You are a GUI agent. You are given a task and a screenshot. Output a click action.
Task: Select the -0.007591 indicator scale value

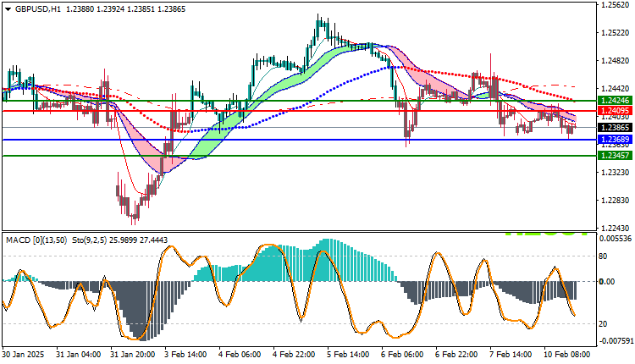pos(616,341)
